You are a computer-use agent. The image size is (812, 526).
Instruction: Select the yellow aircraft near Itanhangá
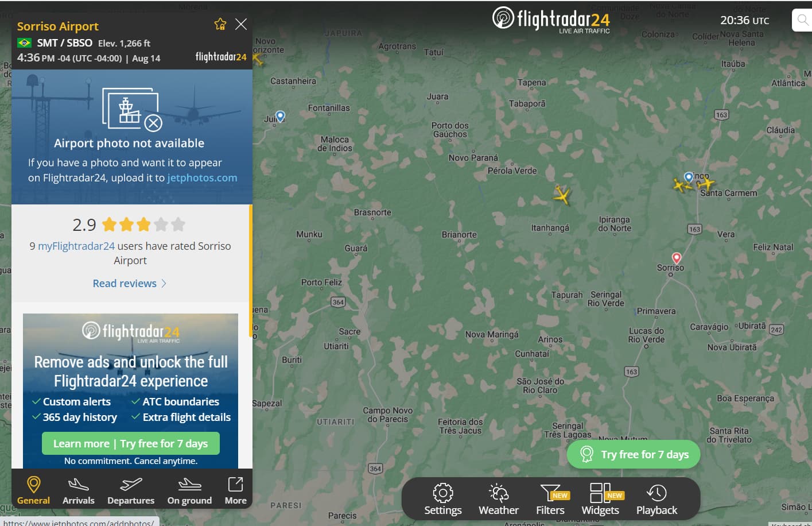(562, 195)
